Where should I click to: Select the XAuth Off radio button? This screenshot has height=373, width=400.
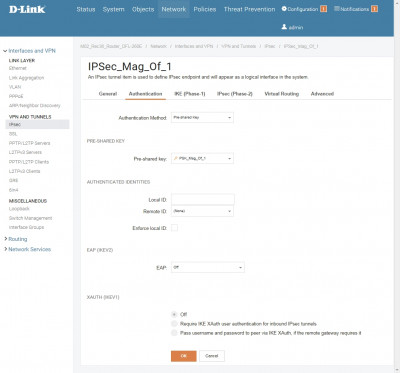tap(174, 314)
